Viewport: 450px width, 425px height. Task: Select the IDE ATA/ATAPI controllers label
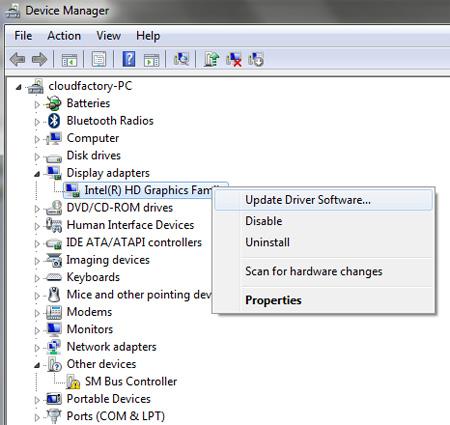(x=134, y=242)
